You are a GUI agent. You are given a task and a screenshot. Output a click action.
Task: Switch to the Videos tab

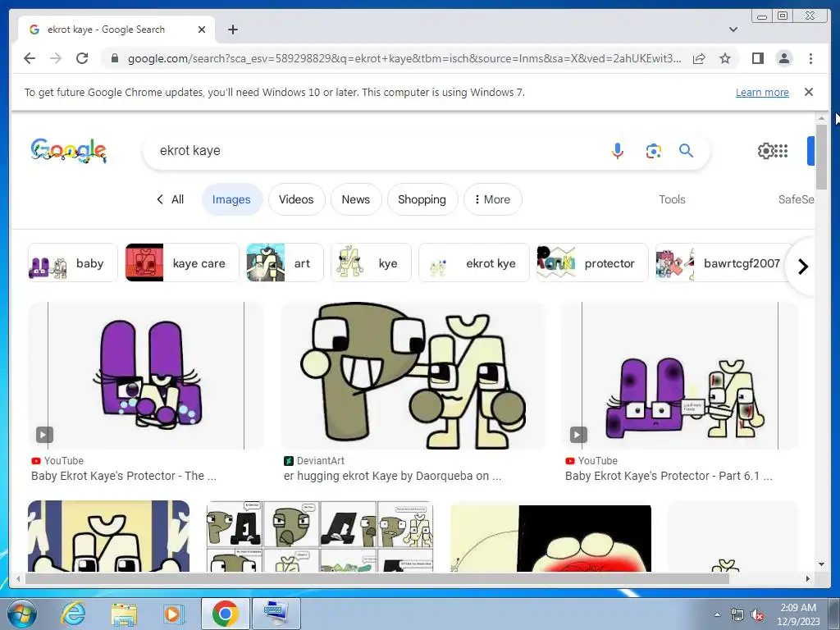[296, 199]
